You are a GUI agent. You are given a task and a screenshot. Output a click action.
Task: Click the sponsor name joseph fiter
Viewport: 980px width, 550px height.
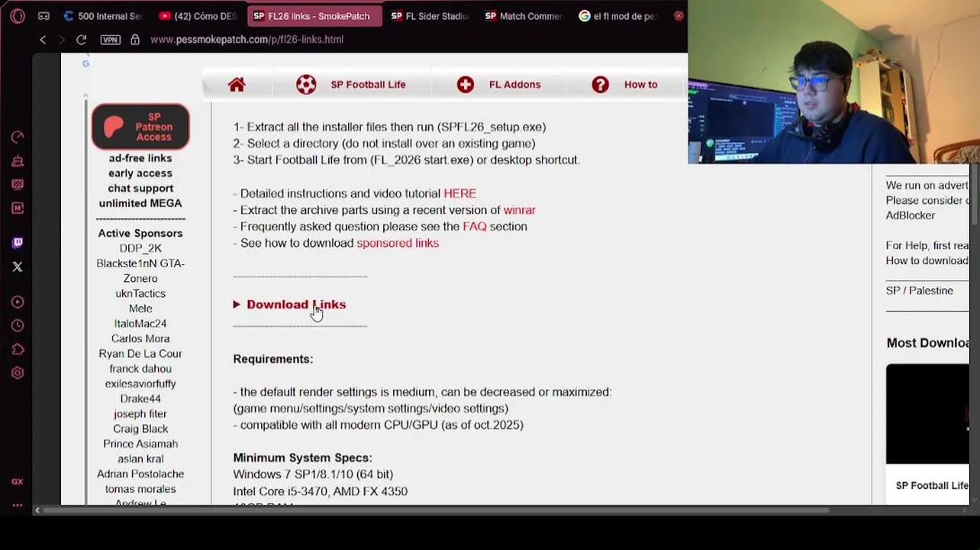(140, 414)
